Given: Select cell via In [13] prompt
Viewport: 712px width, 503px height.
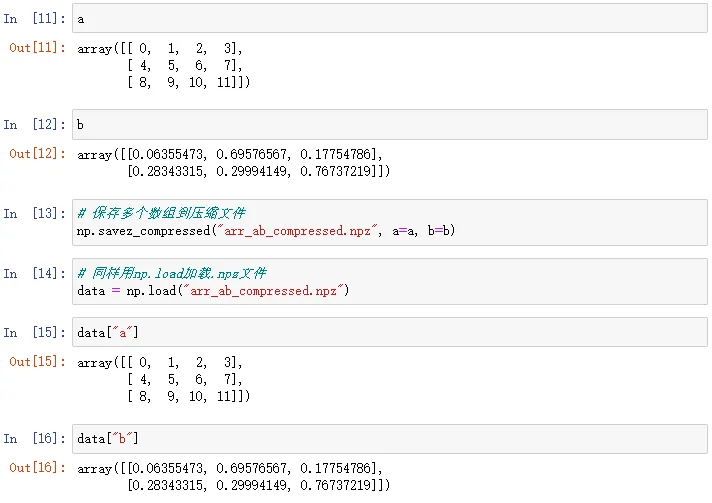Looking at the screenshot, I should point(32,213).
